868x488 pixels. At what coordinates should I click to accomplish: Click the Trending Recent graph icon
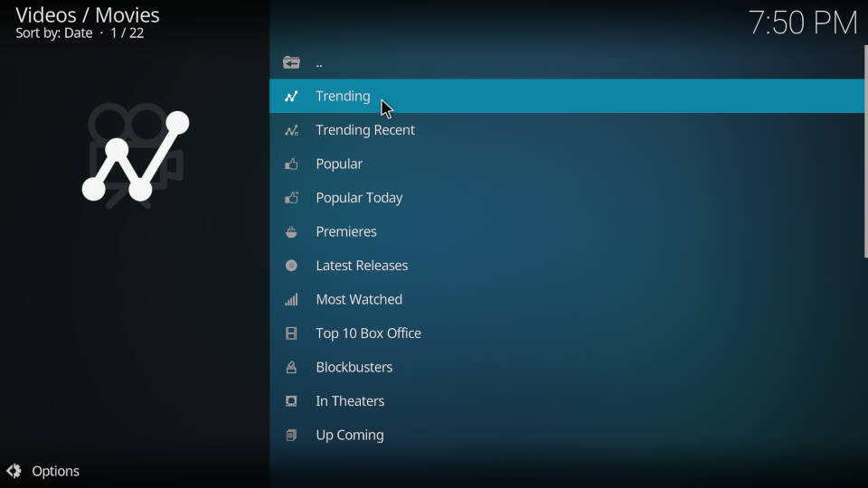click(x=291, y=130)
